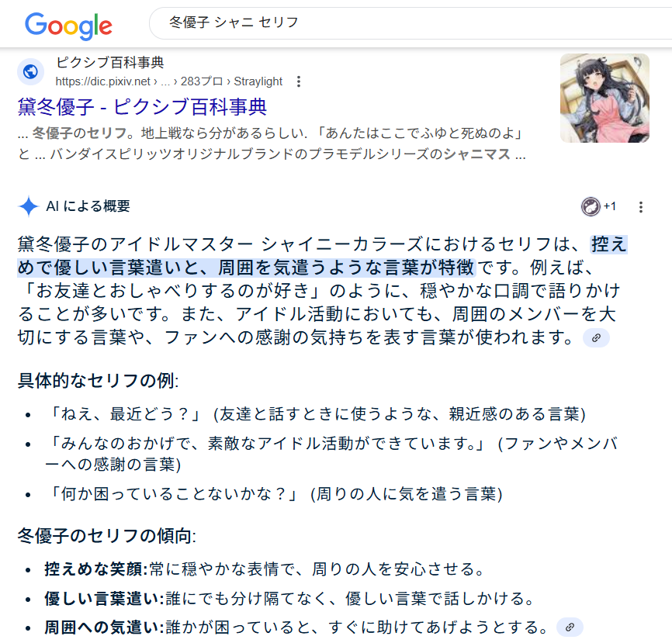This screenshot has height=643, width=672.
Task: Focus the search box containing 冬優子 シャニ セリフ
Action: tap(410, 22)
